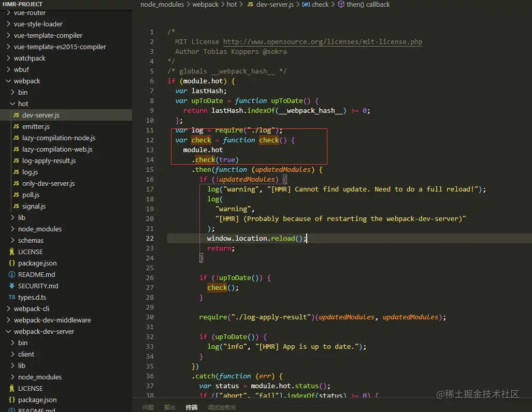Click window.location.reload() in the code
This screenshot has width=532, height=412.
pos(256,239)
